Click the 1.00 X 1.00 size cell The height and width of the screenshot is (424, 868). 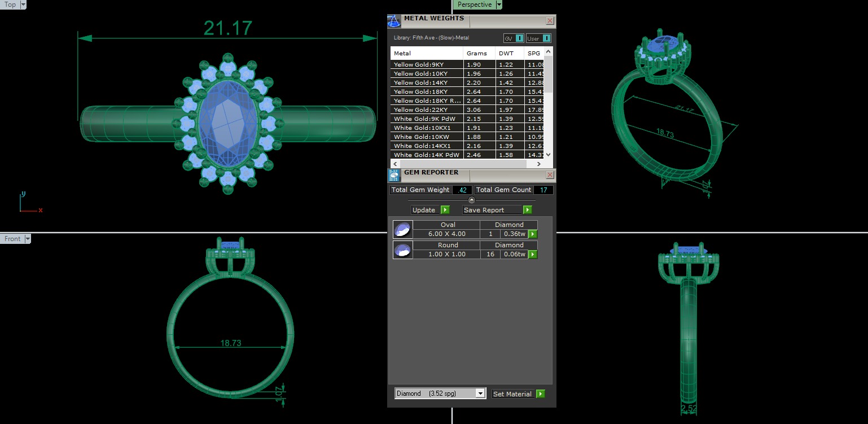pos(446,255)
